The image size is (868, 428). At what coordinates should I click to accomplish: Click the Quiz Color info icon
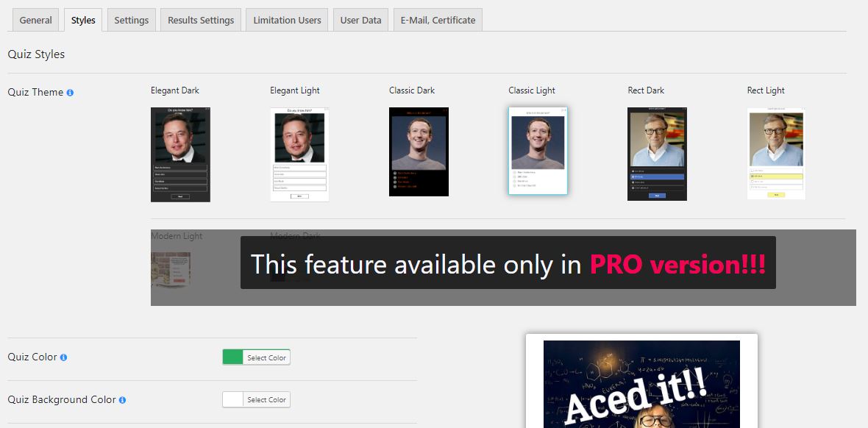pyautogui.click(x=64, y=357)
